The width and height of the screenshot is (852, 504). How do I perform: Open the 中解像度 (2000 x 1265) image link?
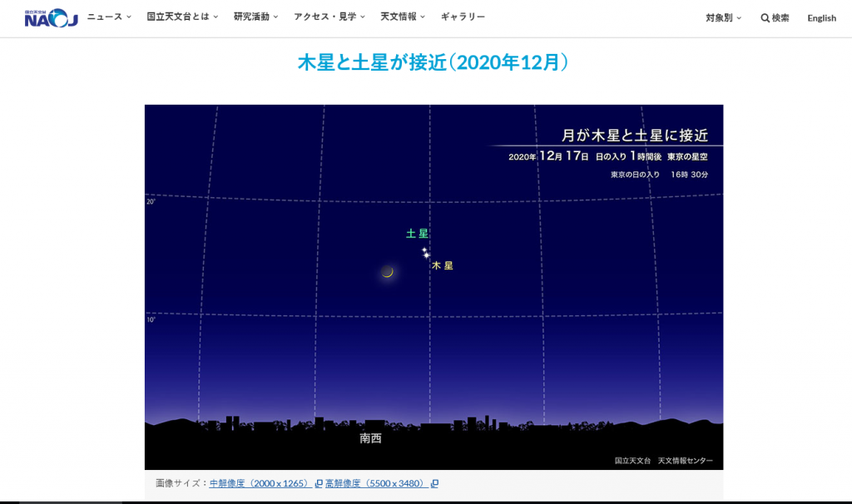[260, 483]
